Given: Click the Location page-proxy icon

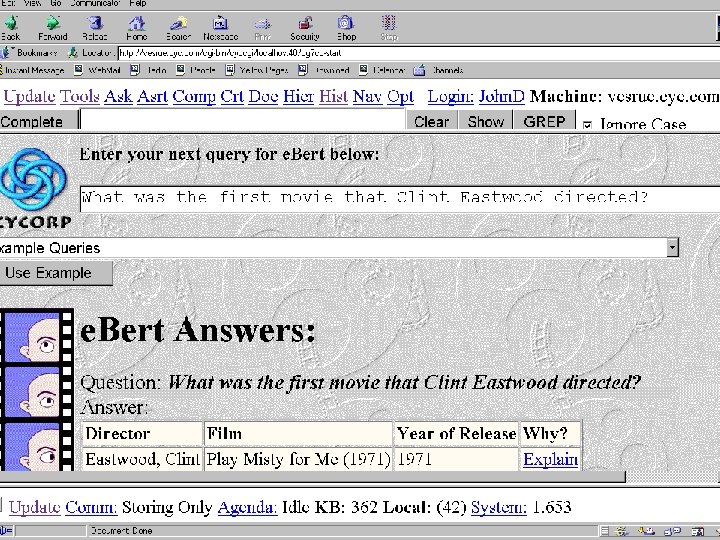Looking at the screenshot, I should point(73,52).
